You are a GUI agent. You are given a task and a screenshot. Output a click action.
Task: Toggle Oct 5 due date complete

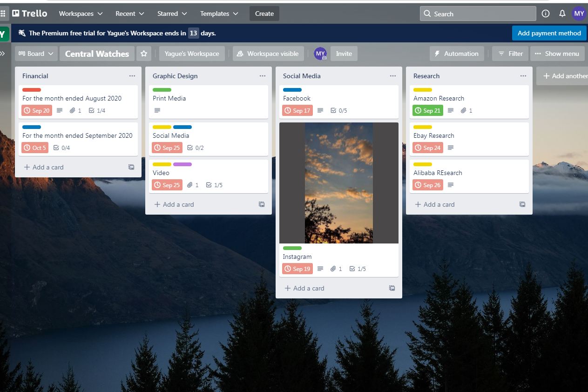pos(35,148)
